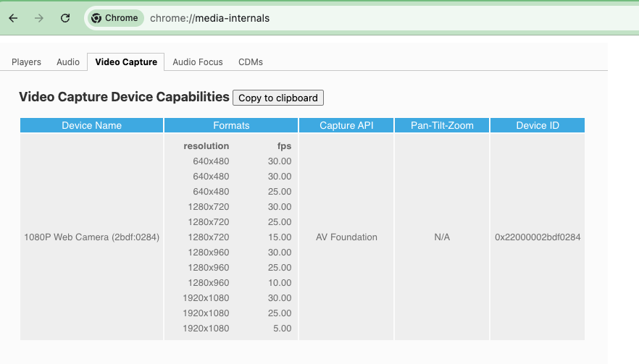Click the Device Name column header
Screen dimensions: 639x364
[x=92, y=125]
